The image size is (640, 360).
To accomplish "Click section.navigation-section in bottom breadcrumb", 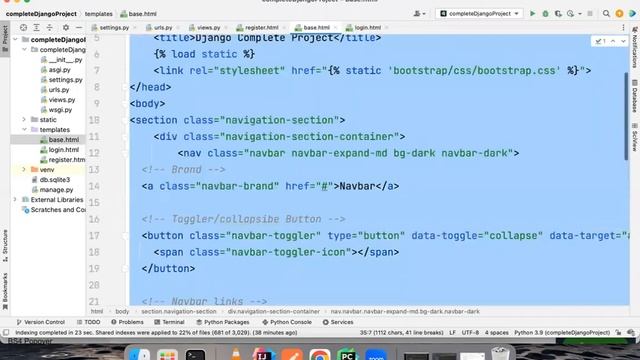I will coord(179,311).
